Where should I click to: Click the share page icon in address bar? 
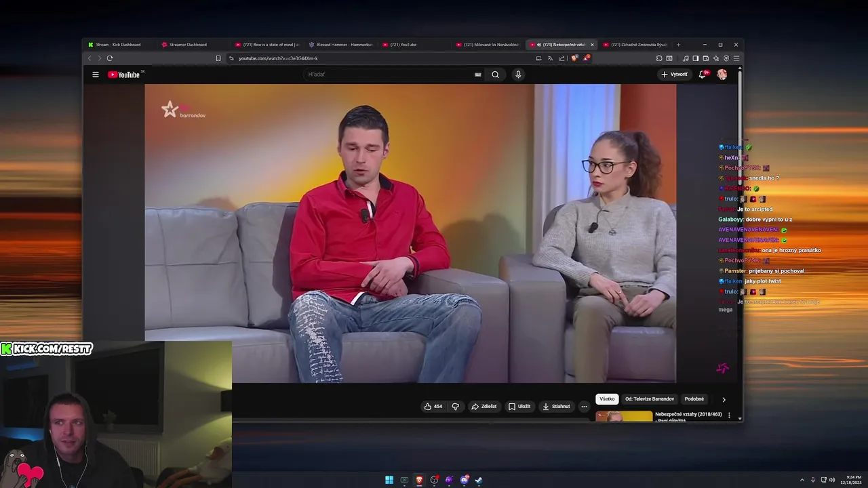561,58
